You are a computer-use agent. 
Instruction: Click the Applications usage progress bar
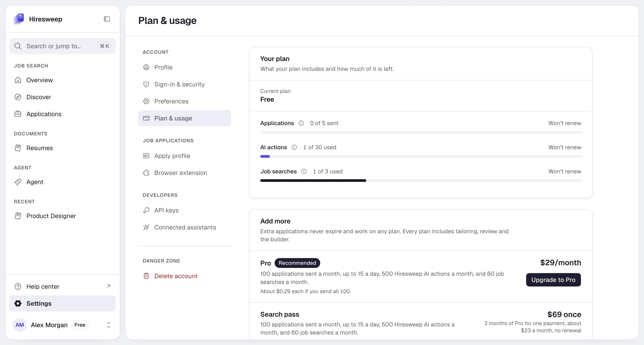[x=420, y=132]
